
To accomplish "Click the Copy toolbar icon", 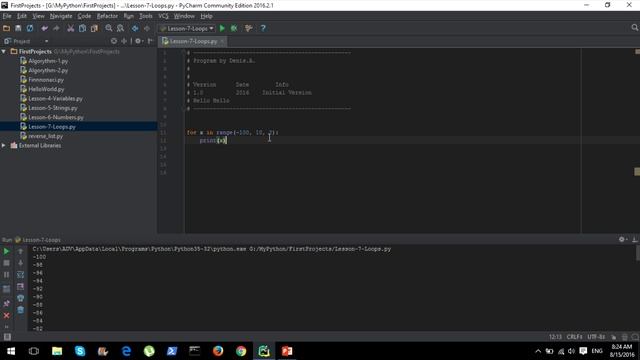I will coord(82,29).
